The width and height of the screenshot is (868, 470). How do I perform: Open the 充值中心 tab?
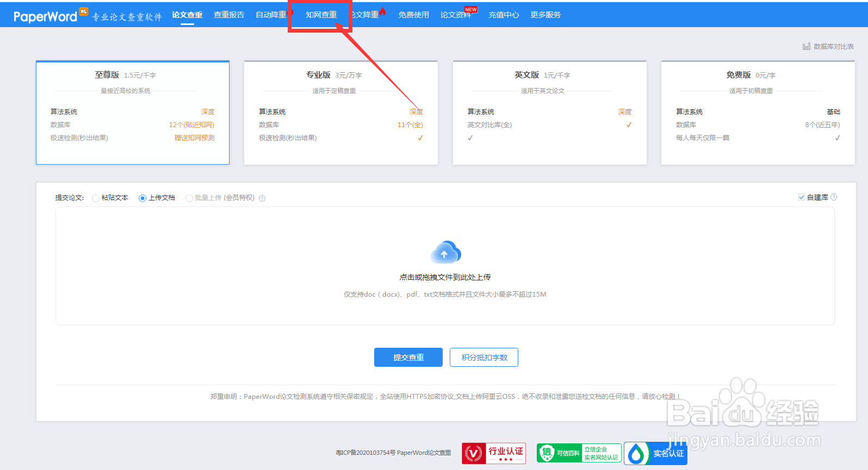504,15
